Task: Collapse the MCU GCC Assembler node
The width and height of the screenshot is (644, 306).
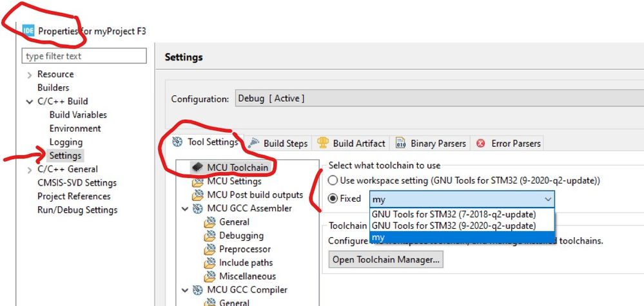Action: point(185,209)
